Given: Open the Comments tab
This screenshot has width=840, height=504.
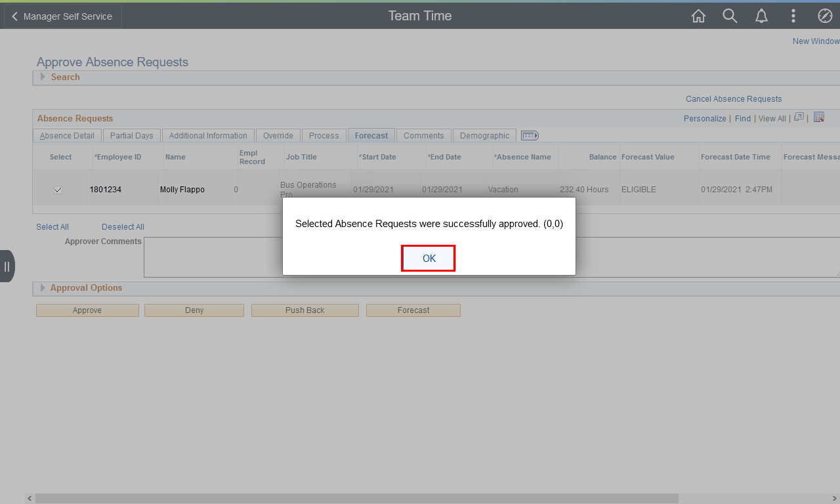Looking at the screenshot, I should point(423,136).
